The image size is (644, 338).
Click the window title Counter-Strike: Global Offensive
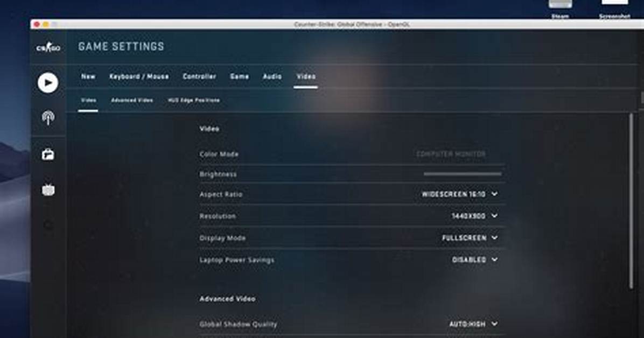352,25
